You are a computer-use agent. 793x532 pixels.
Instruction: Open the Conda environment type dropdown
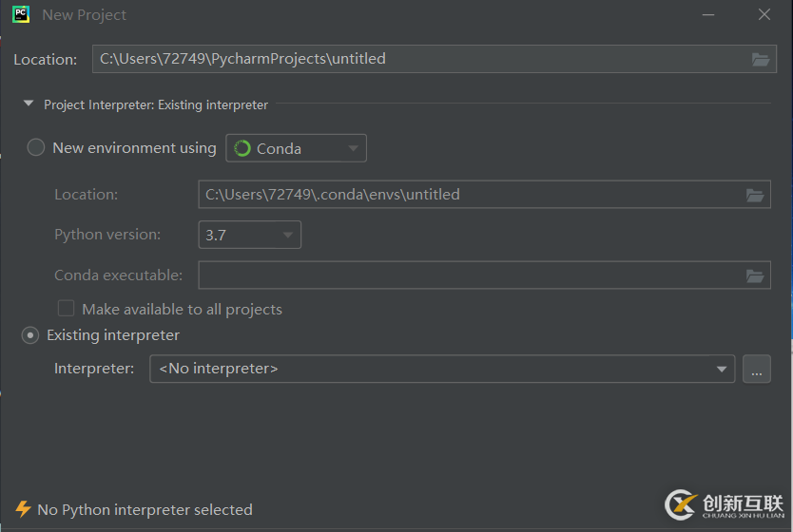296,148
